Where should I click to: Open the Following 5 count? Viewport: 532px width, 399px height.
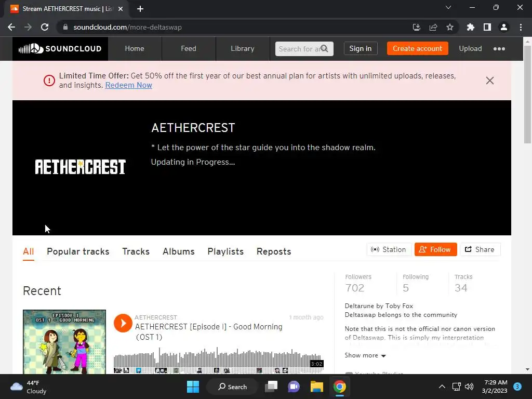[415, 283]
